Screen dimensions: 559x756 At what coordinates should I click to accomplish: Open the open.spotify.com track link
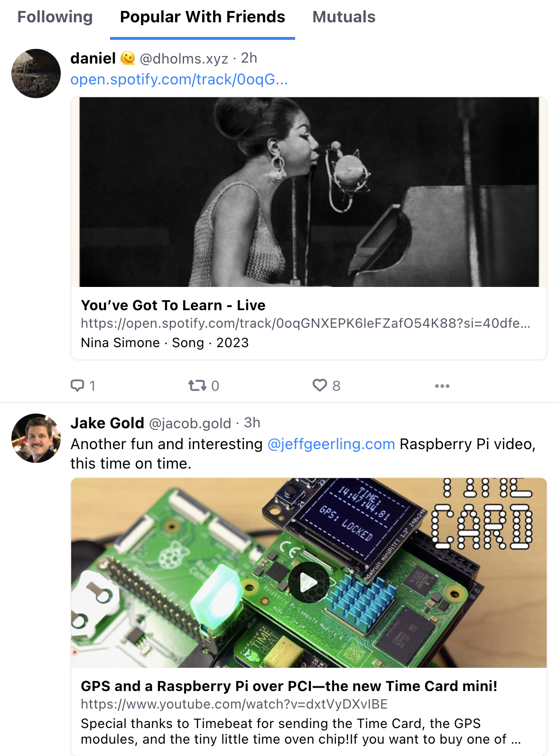179,79
